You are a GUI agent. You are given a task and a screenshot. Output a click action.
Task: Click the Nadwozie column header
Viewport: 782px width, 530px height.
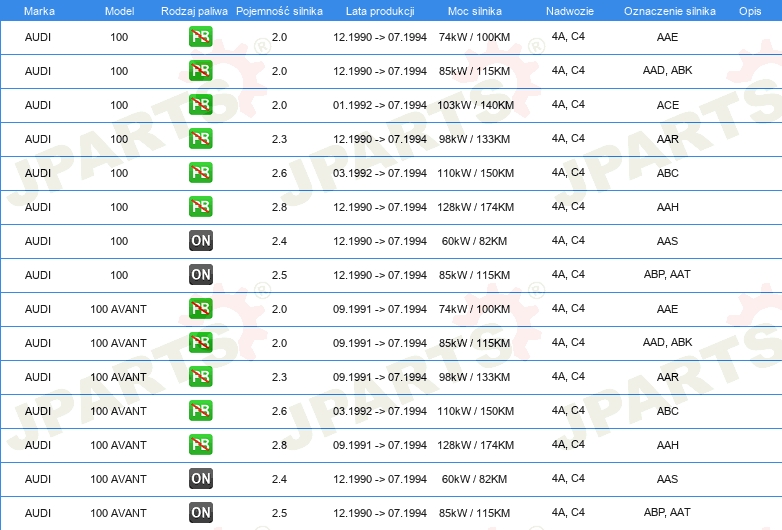[x=570, y=11]
